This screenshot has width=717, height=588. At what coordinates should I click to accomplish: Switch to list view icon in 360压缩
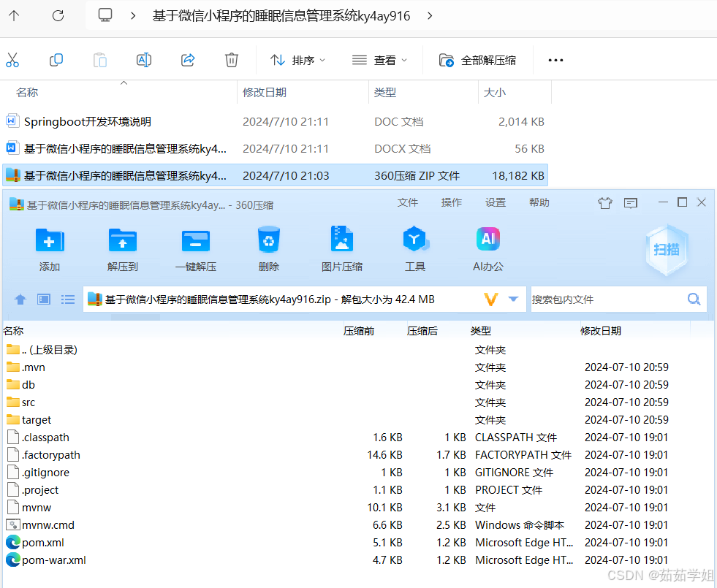point(68,299)
